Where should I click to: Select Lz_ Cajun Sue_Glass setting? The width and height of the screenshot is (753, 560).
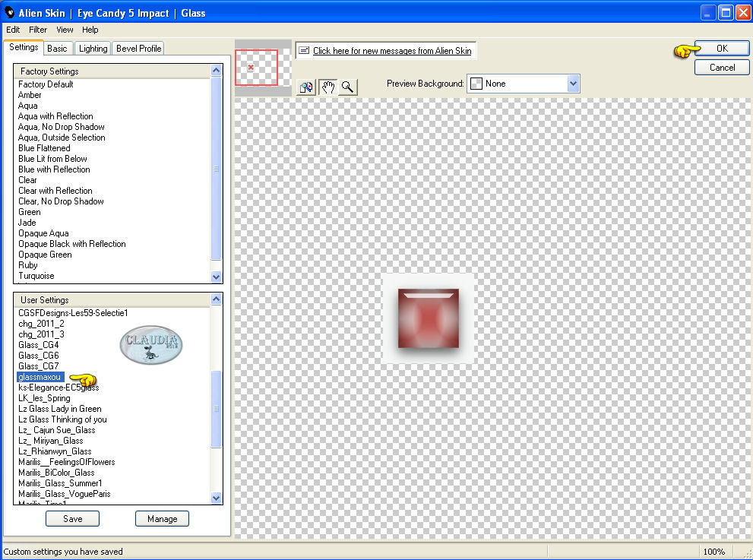tap(57, 430)
